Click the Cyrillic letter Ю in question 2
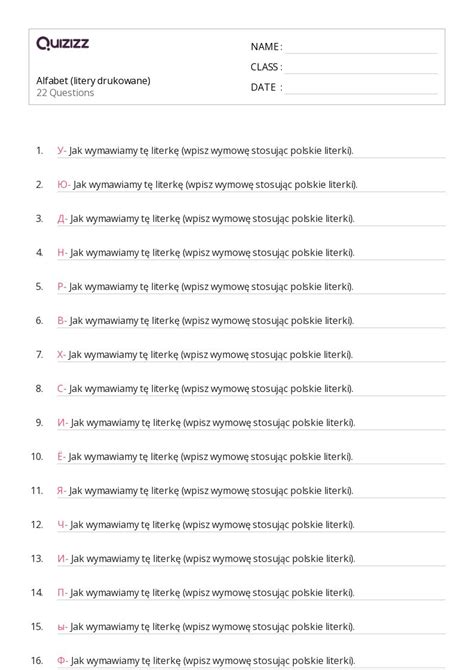This screenshot has width=474, height=670. pos(63,185)
